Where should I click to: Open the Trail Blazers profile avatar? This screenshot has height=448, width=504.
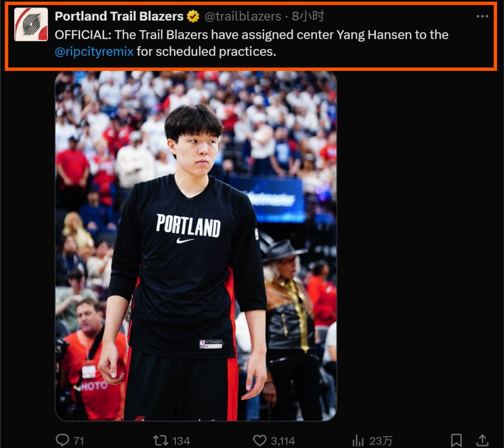(x=31, y=24)
